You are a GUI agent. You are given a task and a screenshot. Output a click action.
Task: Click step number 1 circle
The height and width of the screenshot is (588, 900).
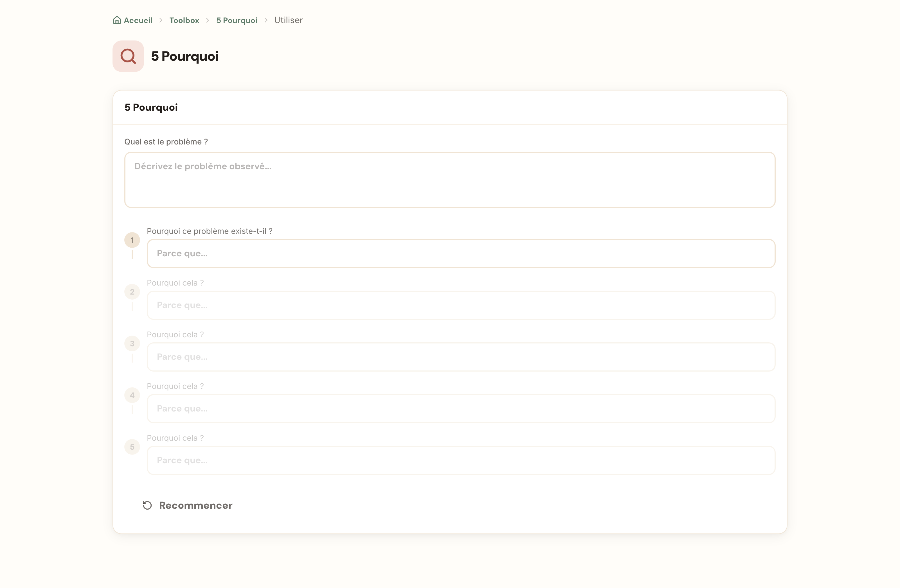coord(132,240)
